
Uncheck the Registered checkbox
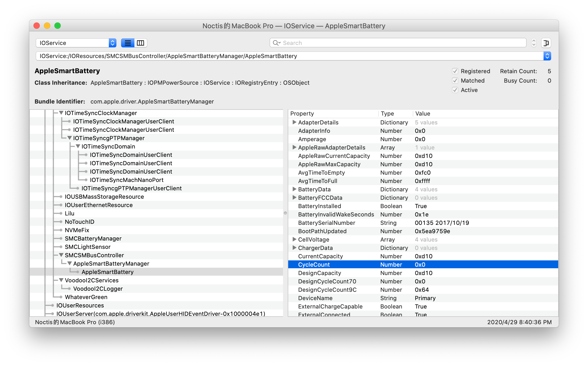tap(455, 71)
